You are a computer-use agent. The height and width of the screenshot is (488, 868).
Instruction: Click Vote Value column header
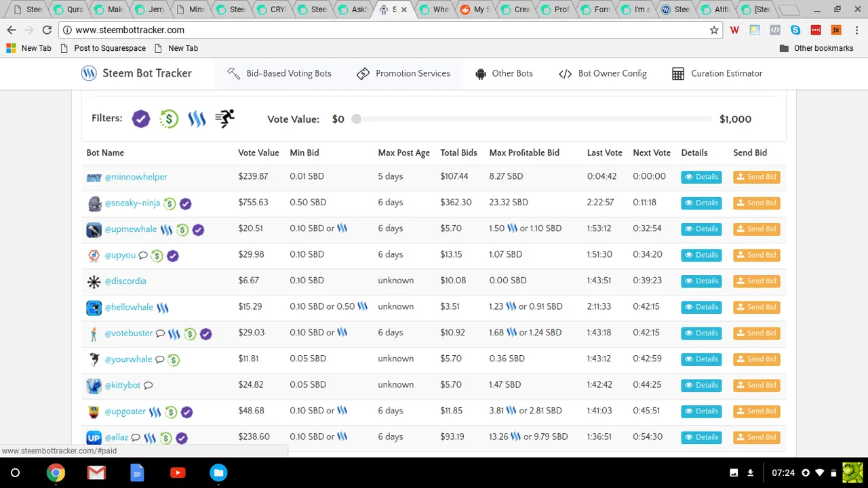point(258,152)
